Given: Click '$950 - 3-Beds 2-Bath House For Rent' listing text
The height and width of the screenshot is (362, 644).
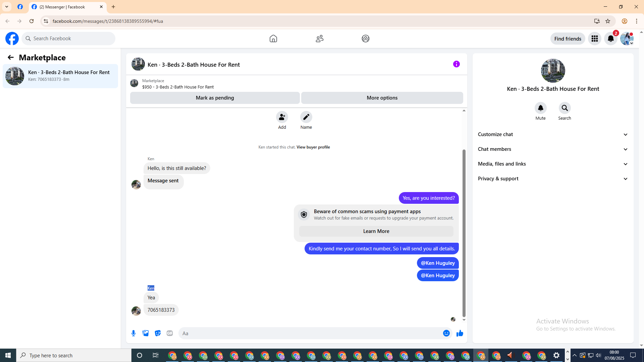Looking at the screenshot, I should pos(178,87).
